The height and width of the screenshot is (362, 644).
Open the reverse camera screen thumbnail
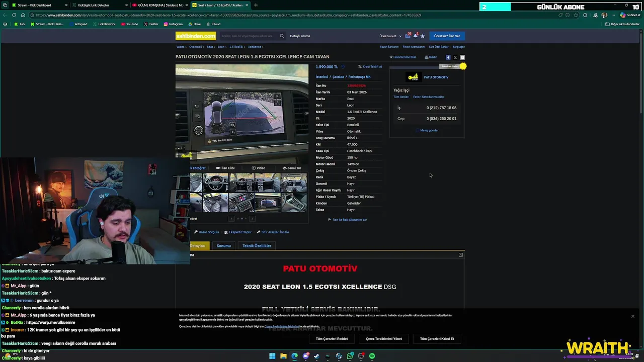268,202
